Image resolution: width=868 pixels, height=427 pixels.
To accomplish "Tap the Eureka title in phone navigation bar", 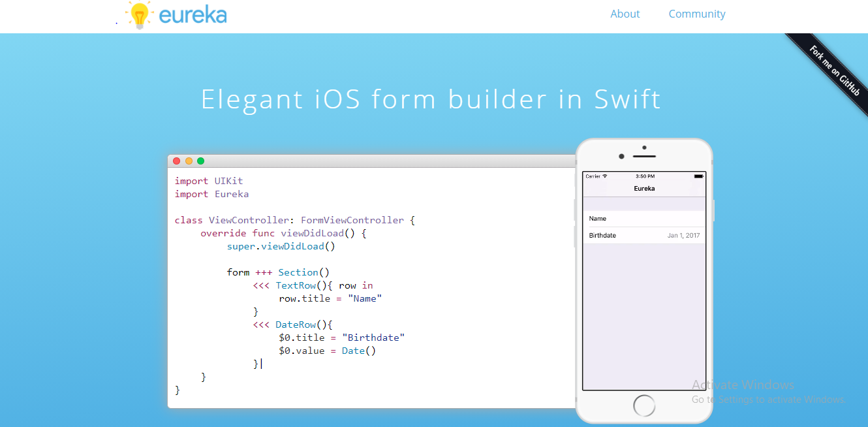I will tap(644, 189).
